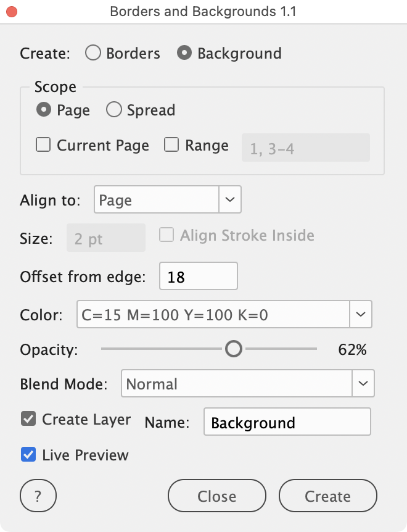Click the Opacity slider handle
The height and width of the screenshot is (532, 407).
point(234,349)
